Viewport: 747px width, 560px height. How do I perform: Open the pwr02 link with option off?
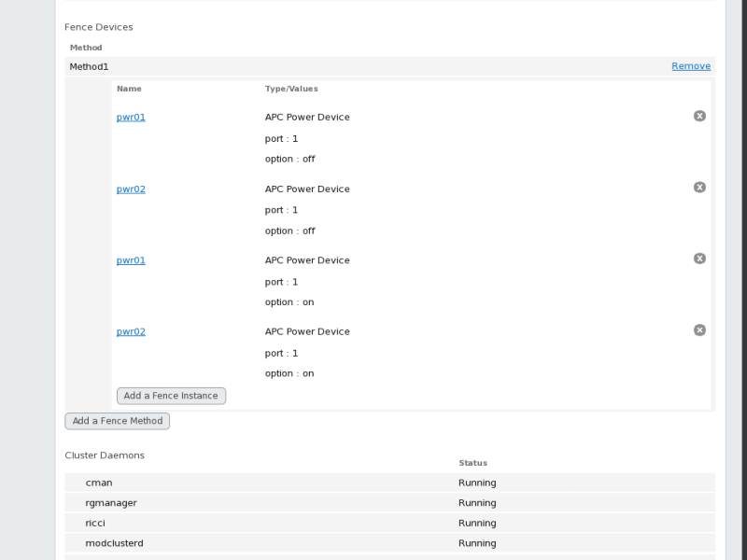coord(131,189)
